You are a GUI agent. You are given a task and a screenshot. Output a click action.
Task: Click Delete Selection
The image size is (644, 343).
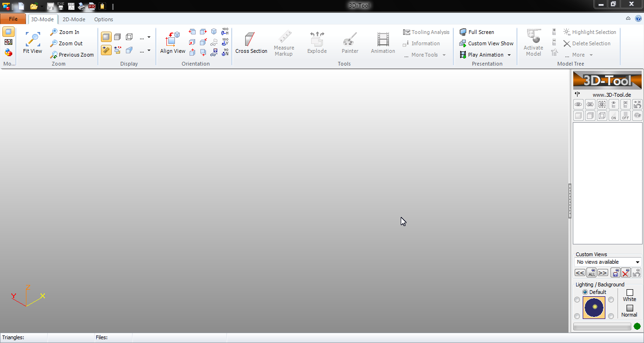pos(587,43)
